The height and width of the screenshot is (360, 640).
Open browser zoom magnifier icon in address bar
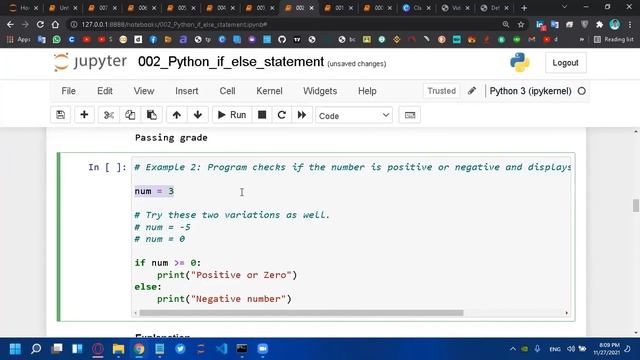coord(506,24)
